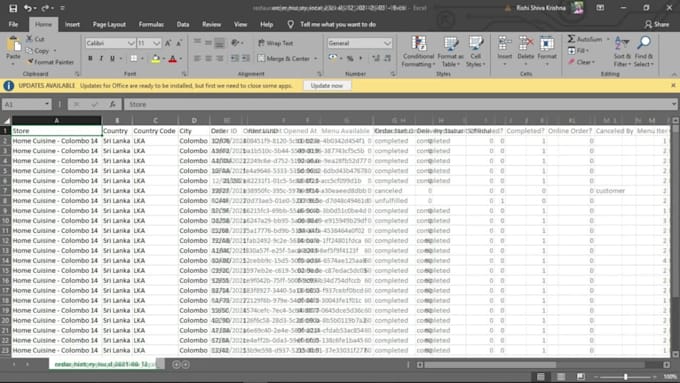This screenshot has height=383, width=680.
Task: Open Conditional Formatting menu
Action: pyautogui.click(x=418, y=52)
